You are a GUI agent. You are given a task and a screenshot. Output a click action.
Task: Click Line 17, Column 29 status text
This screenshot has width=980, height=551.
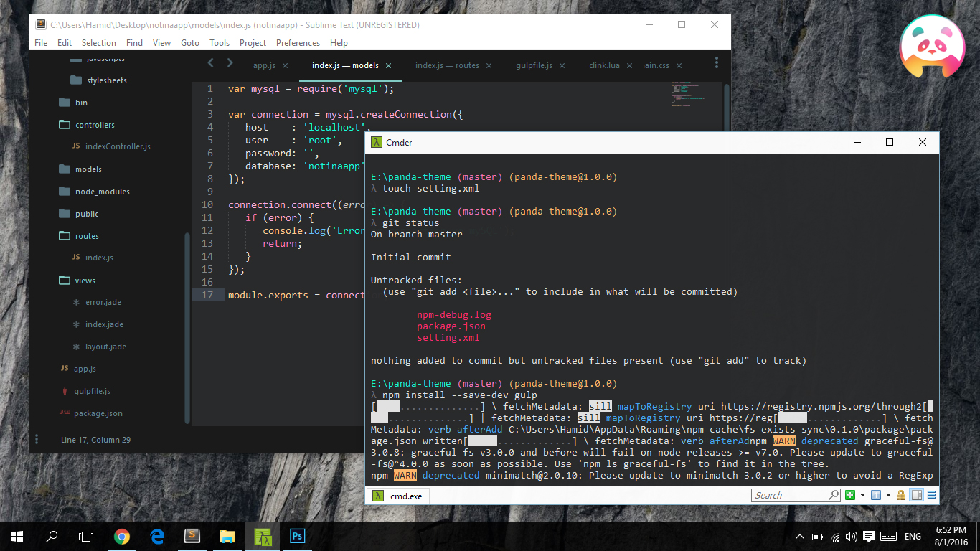pyautogui.click(x=95, y=440)
